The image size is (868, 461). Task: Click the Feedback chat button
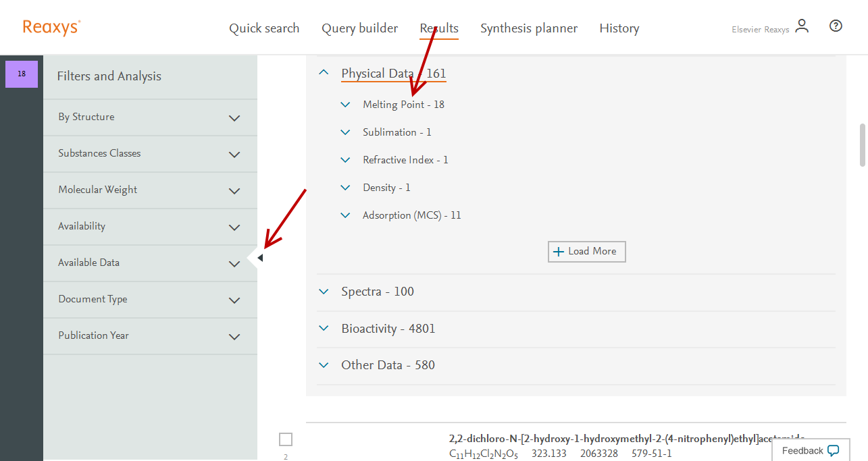[810, 450]
